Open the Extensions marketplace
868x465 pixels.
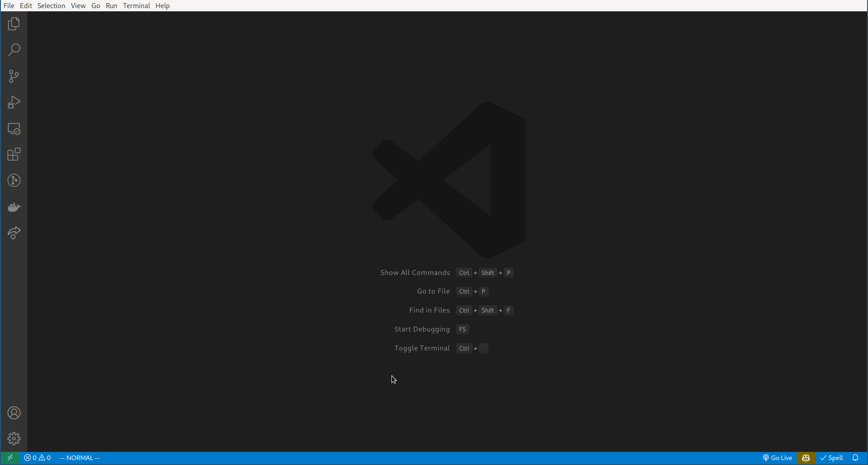pos(14,154)
